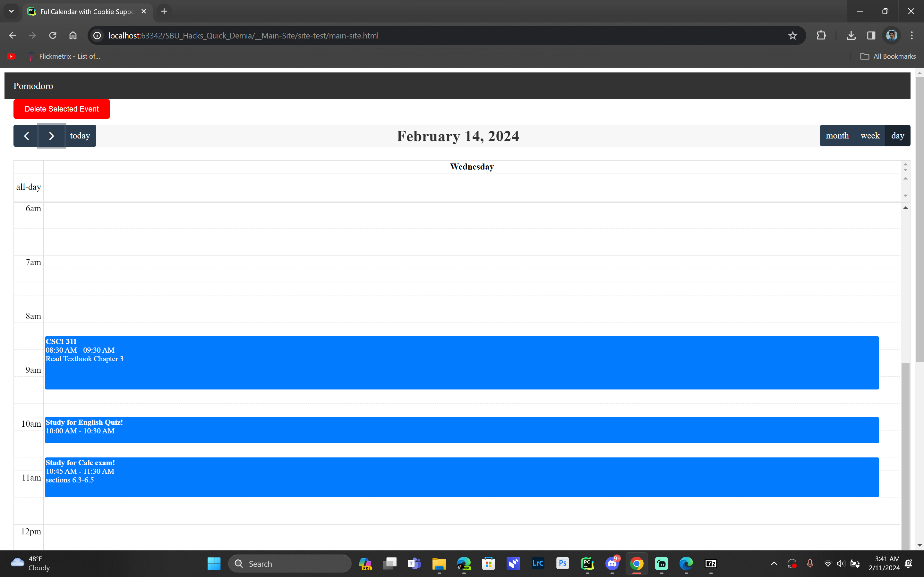Image resolution: width=924 pixels, height=577 pixels.
Task: Jump to today in calendar
Action: [80, 136]
